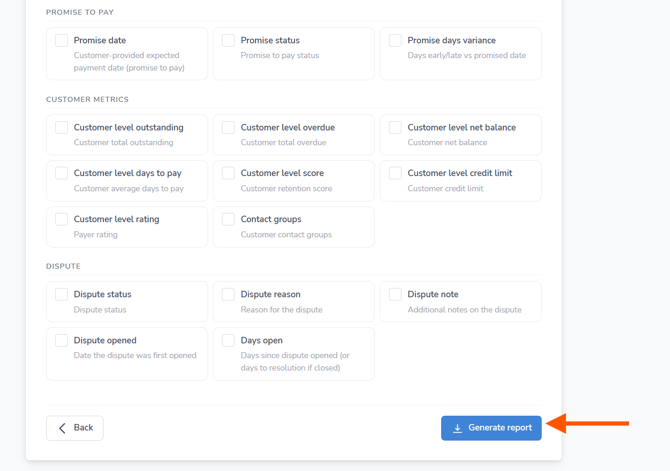This screenshot has height=471, width=670.
Task: Toggle Customer level net balance checkbox
Action: [x=395, y=128]
